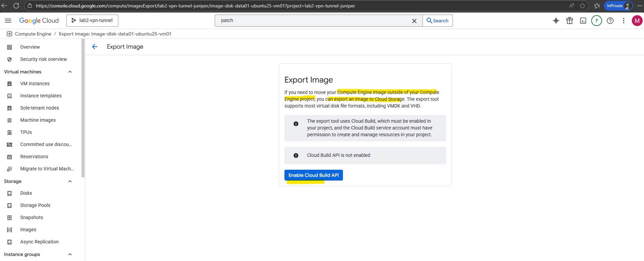Click the info icon beside Cloud Build API not enabled

[296, 156]
